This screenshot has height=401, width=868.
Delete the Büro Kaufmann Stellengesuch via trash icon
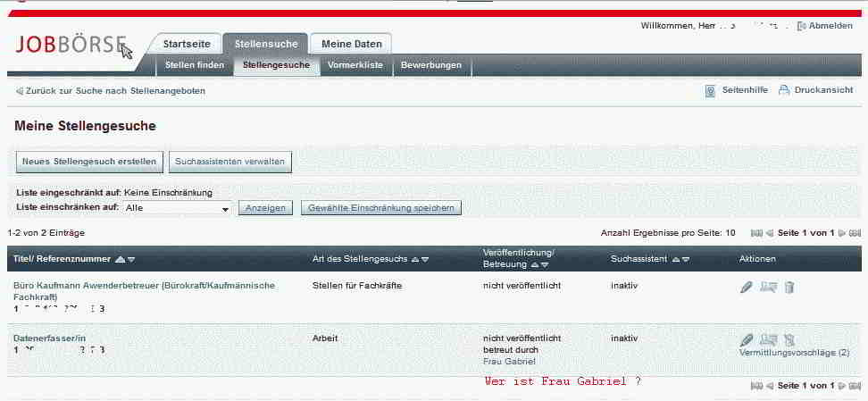coord(789,287)
